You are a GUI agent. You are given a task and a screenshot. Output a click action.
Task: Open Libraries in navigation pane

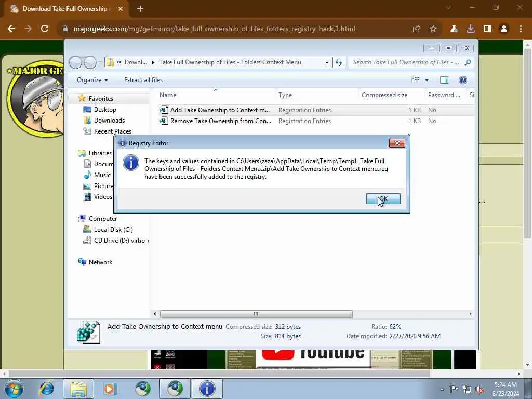(x=100, y=153)
